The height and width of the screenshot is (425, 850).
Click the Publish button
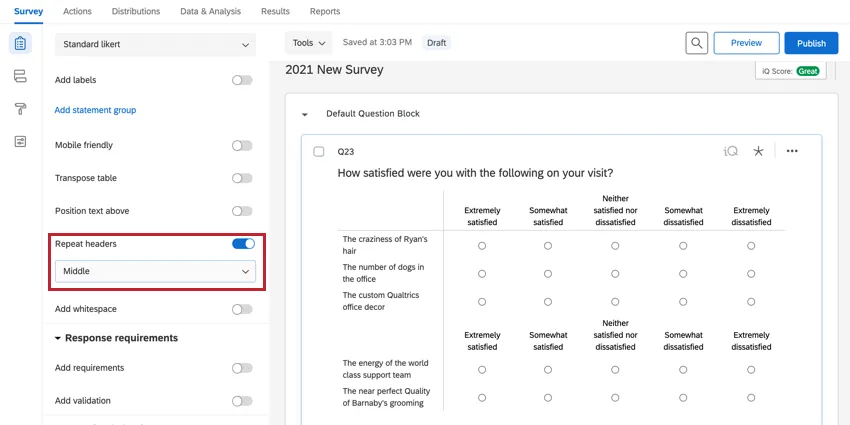coord(811,43)
